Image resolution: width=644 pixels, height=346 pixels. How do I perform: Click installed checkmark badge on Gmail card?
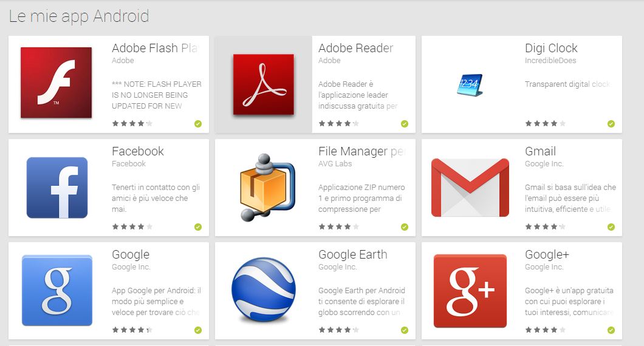click(x=611, y=227)
